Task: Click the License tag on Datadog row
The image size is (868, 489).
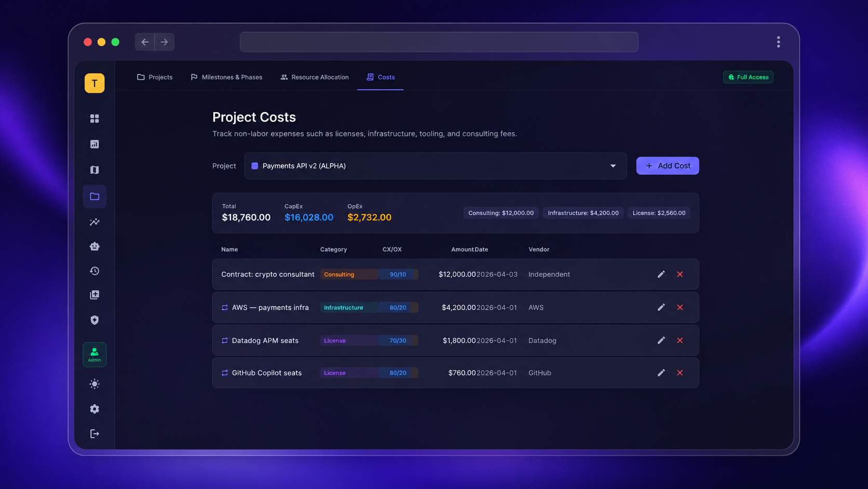Action: point(348,340)
